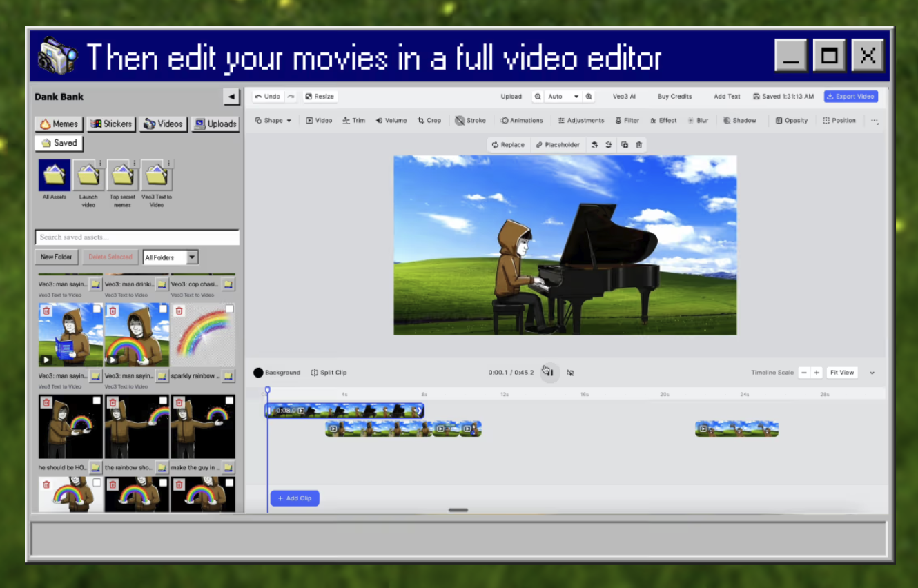The image size is (918, 588).
Task: Open the Auto zoom level dropdown
Action: pyautogui.click(x=563, y=97)
